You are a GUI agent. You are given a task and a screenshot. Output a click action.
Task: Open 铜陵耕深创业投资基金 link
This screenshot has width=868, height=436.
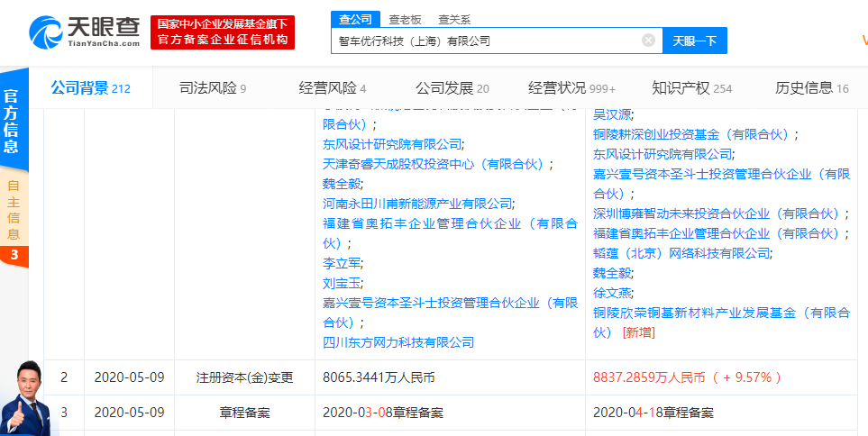pyautogui.click(x=695, y=134)
